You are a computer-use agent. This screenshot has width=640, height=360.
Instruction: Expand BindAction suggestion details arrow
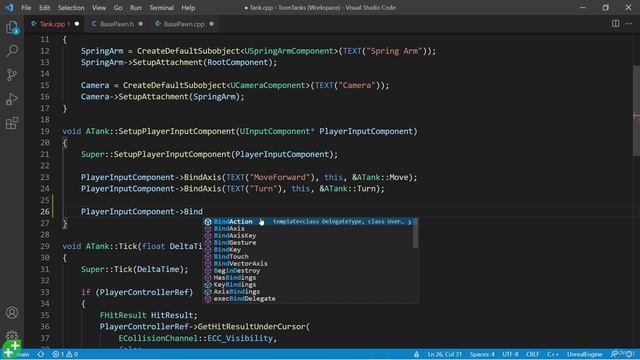409,222
